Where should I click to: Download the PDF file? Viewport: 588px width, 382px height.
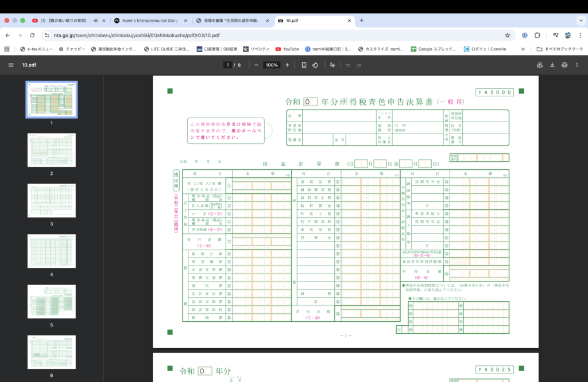tap(552, 65)
